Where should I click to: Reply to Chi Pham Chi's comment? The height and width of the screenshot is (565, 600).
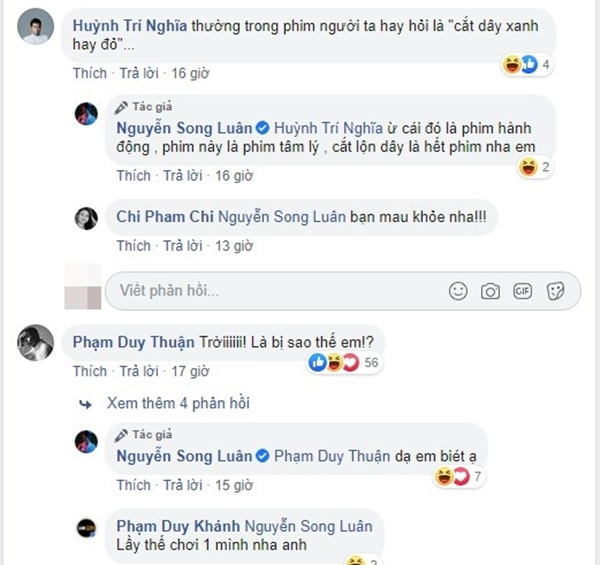[183, 246]
